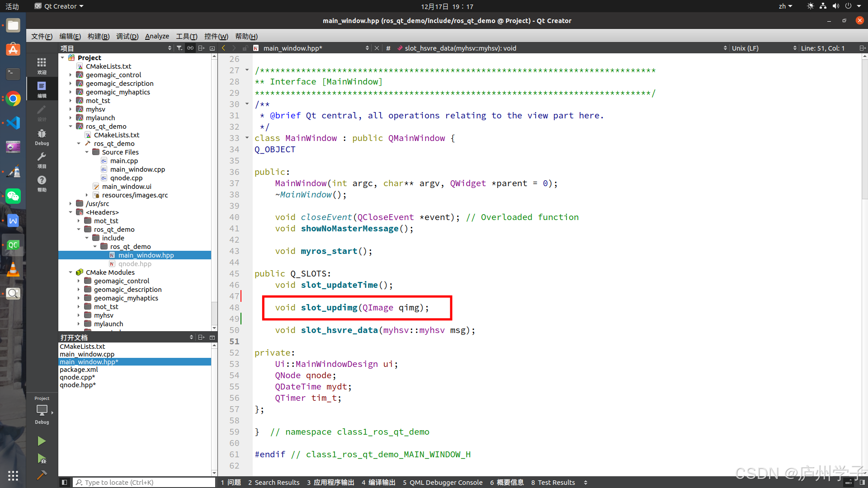
Task: Open the Welcome mode icon in sidebar
Action: pos(42,65)
